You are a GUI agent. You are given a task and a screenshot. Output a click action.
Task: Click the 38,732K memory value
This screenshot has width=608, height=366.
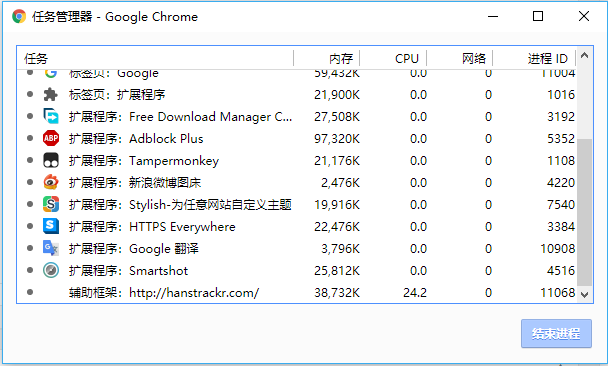pyautogui.click(x=337, y=292)
